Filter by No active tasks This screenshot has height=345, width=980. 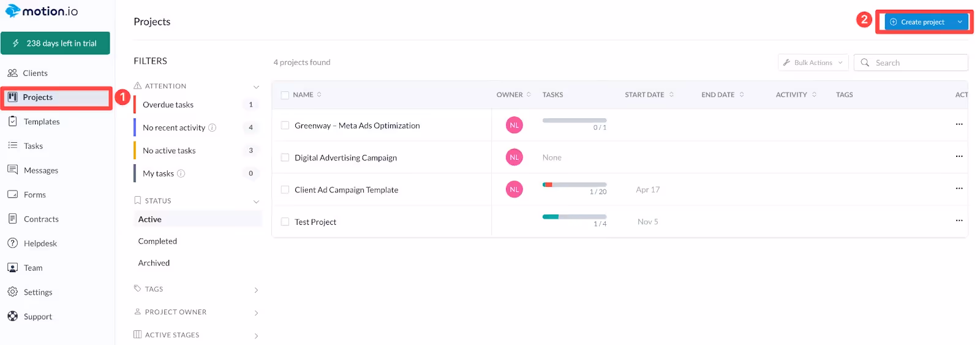click(x=197, y=151)
